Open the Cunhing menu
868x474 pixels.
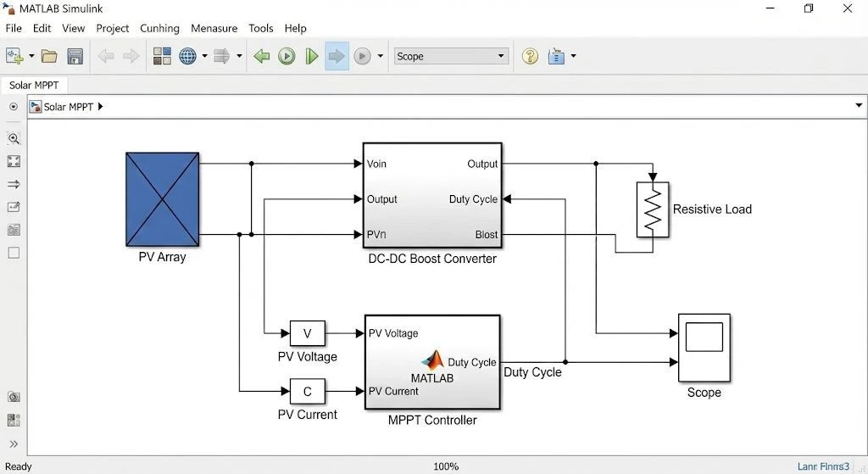(x=159, y=28)
